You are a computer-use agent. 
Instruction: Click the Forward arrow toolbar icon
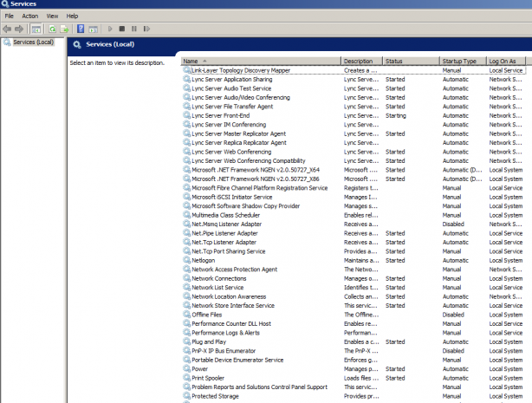click(19, 29)
